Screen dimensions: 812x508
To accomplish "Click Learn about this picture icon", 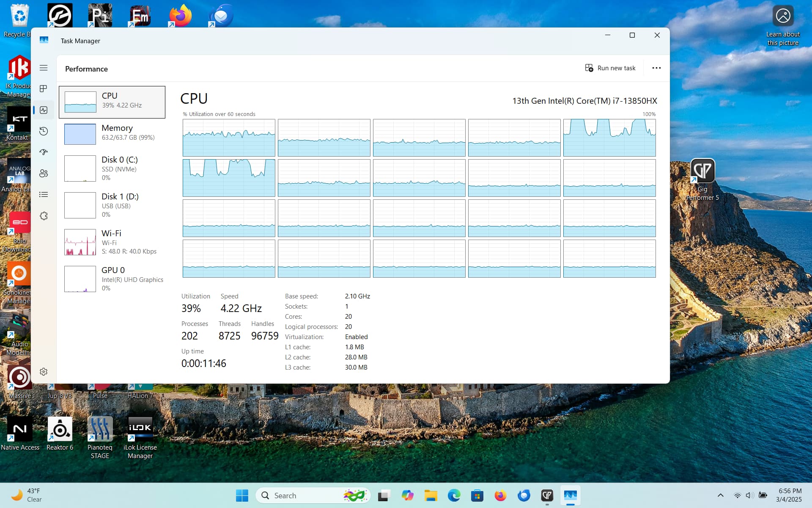I will [783, 16].
